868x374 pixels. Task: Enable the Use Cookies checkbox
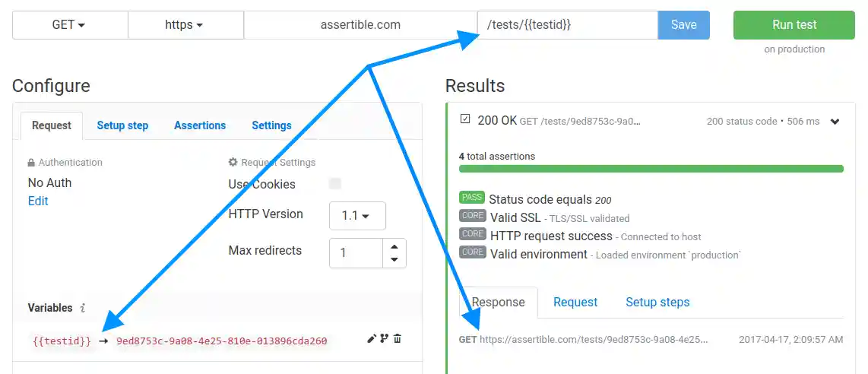pos(335,184)
